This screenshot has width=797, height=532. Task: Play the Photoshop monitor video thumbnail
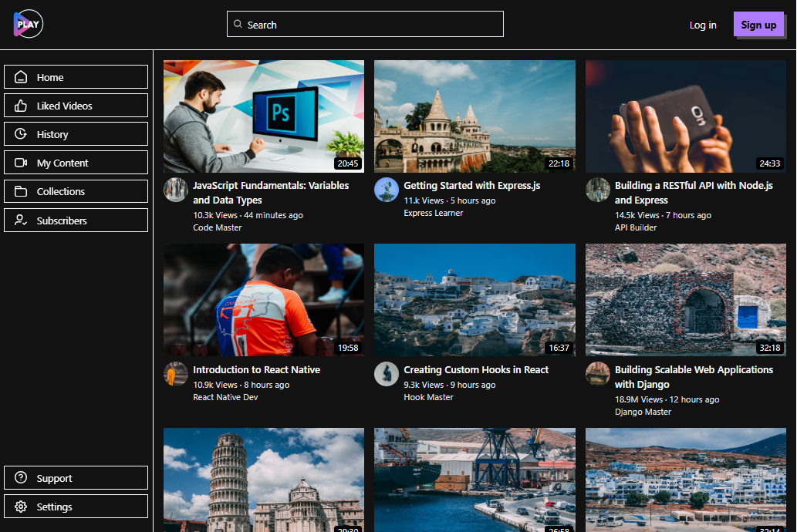(264, 116)
